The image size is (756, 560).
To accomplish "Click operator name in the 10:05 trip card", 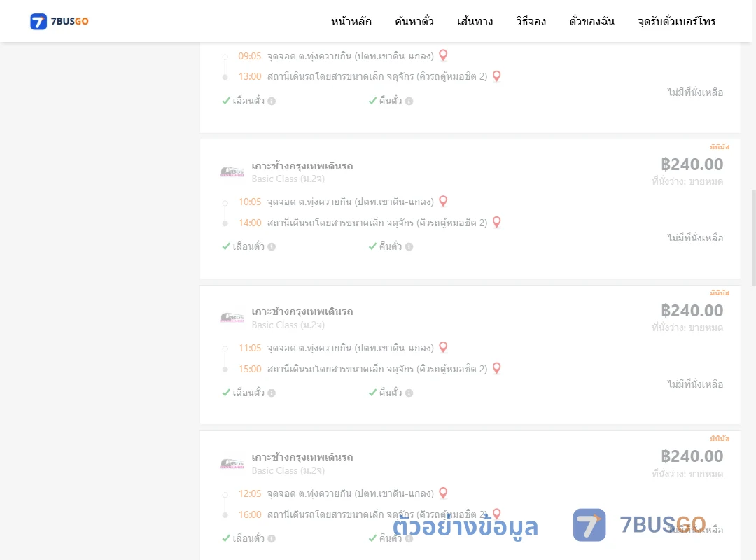I will 302,166.
